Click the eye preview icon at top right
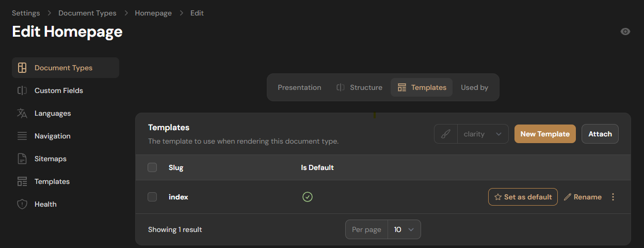 pyautogui.click(x=625, y=32)
